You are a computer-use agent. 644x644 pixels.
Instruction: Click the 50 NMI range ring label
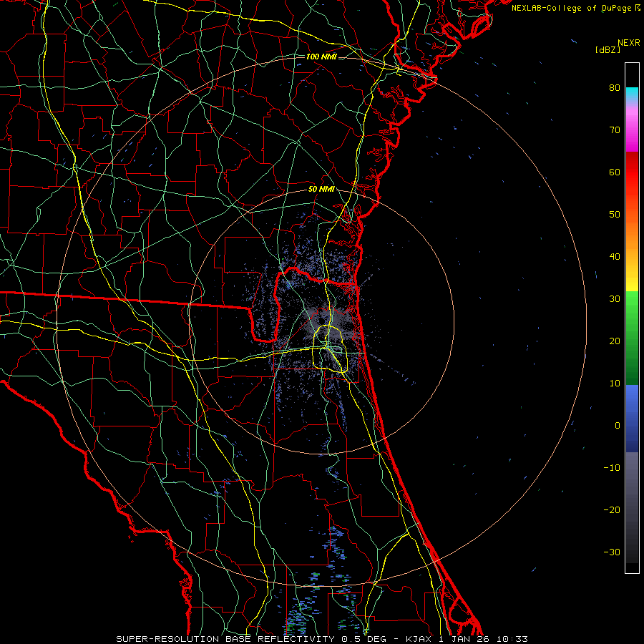tap(321, 190)
